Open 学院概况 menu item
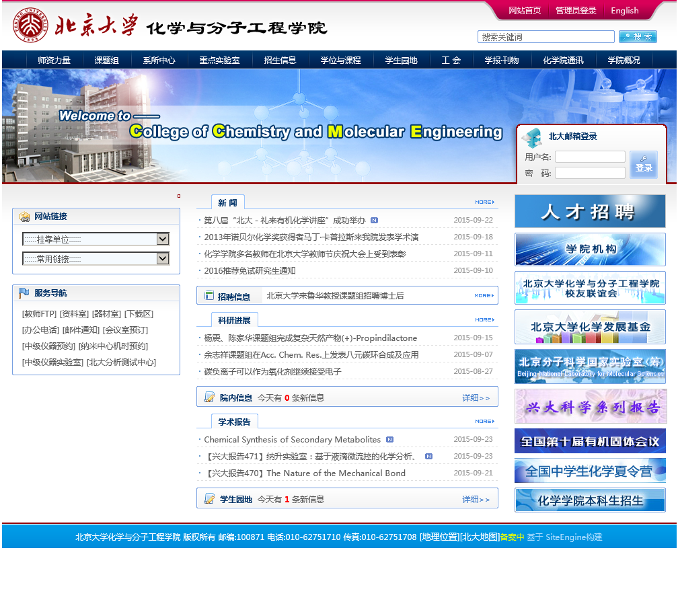 [x=624, y=60]
